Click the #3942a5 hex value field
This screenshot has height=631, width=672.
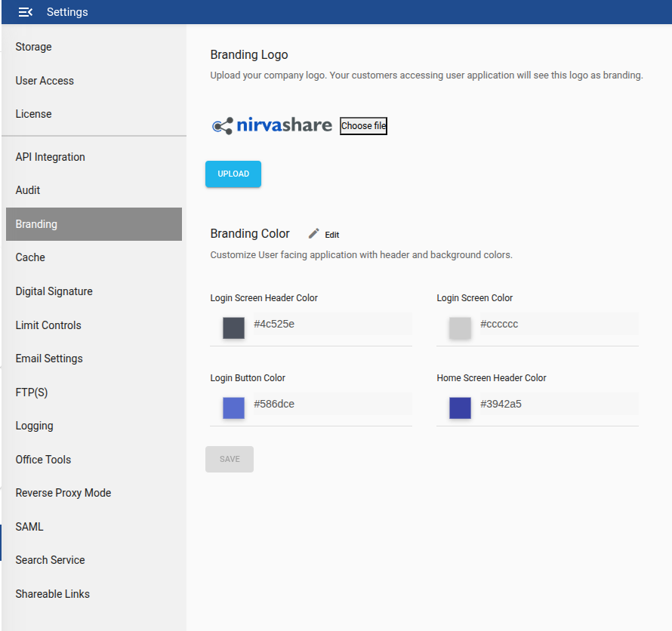click(x=557, y=404)
